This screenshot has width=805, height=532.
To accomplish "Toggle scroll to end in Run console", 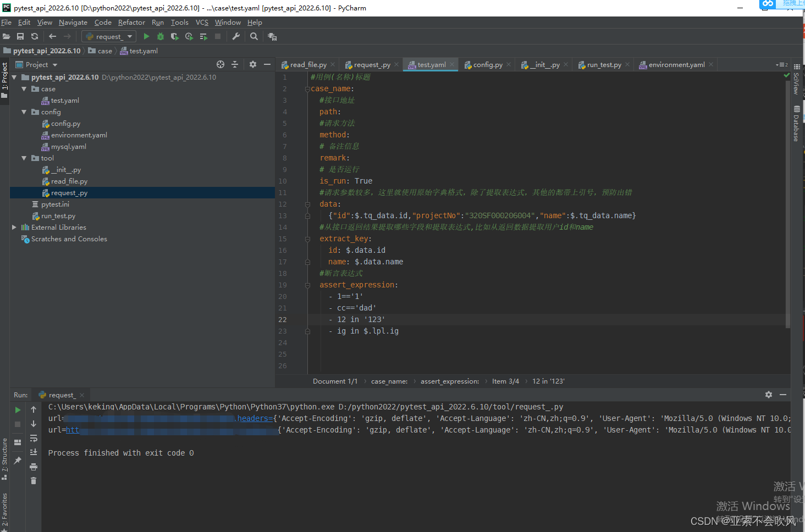I will 34,452.
